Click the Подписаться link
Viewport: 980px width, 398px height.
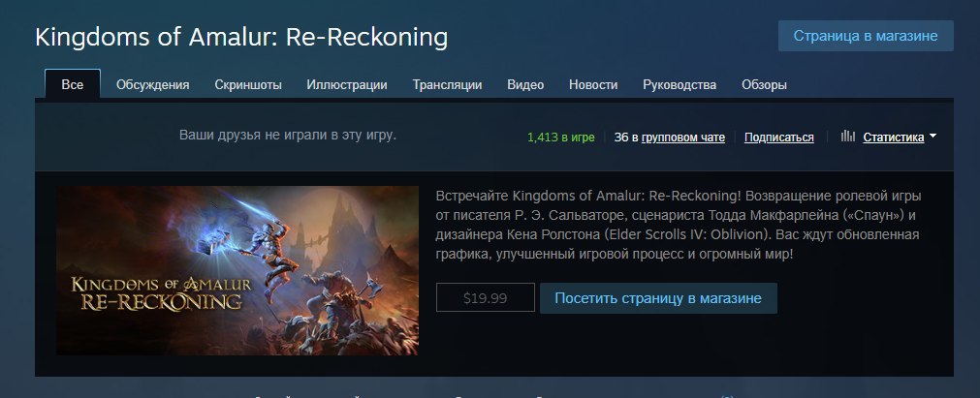(778, 138)
